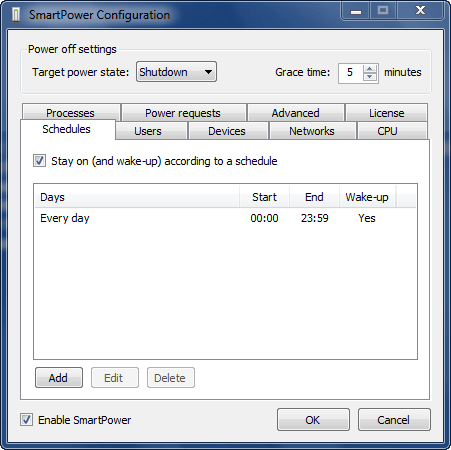The height and width of the screenshot is (450, 451).
Task: Open the Networks tab
Action: coord(312,131)
